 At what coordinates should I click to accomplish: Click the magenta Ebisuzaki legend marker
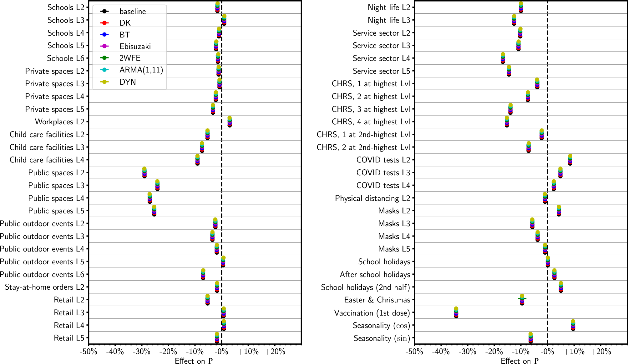click(x=104, y=46)
